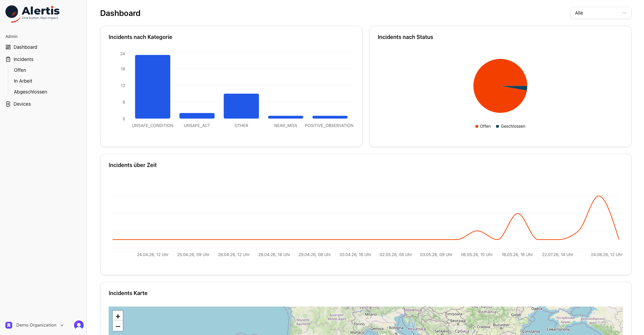The height and width of the screenshot is (335, 644).
Task: Open the Alle filter dropdown
Action: click(601, 13)
